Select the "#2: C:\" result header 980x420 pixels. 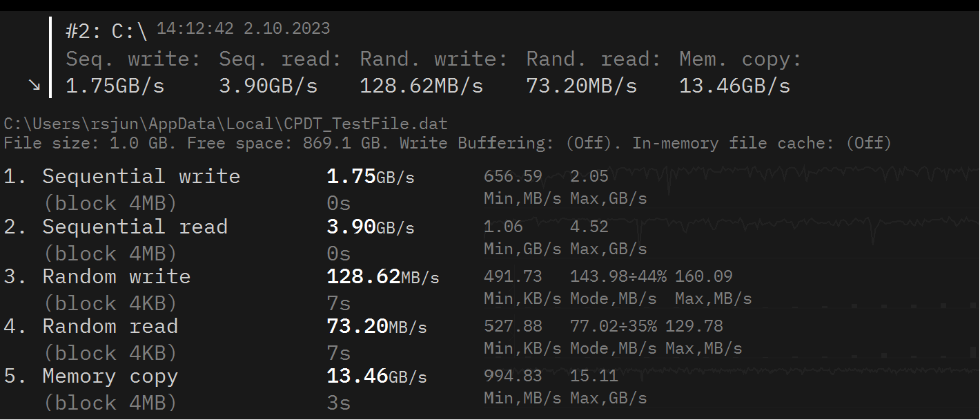click(106, 31)
